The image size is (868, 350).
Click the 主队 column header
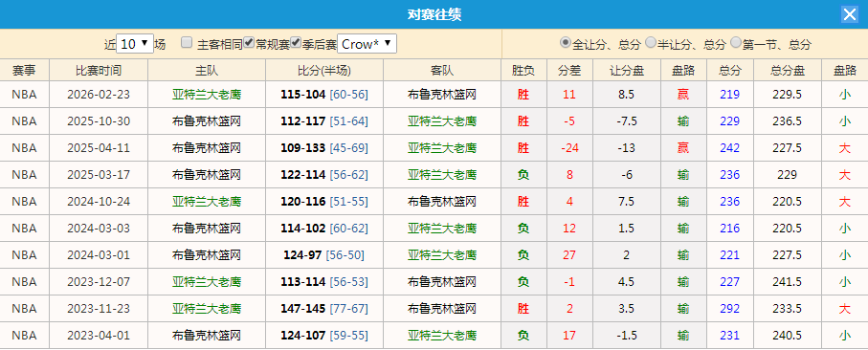[x=207, y=70]
